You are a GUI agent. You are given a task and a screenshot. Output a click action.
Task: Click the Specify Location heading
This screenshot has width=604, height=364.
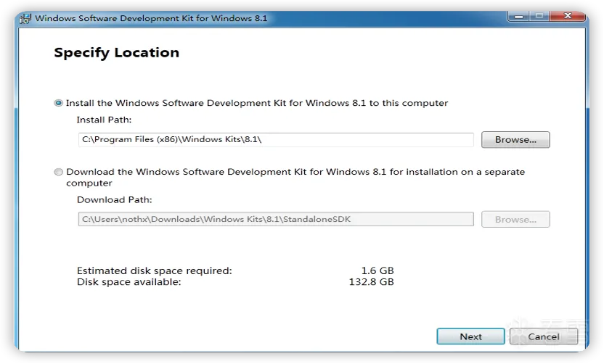pos(116,53)
